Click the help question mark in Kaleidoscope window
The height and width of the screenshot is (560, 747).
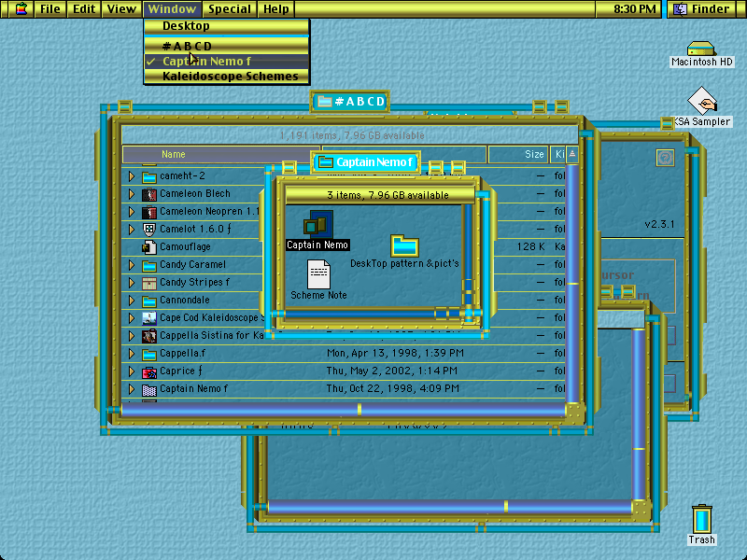[x=665, y=158]
